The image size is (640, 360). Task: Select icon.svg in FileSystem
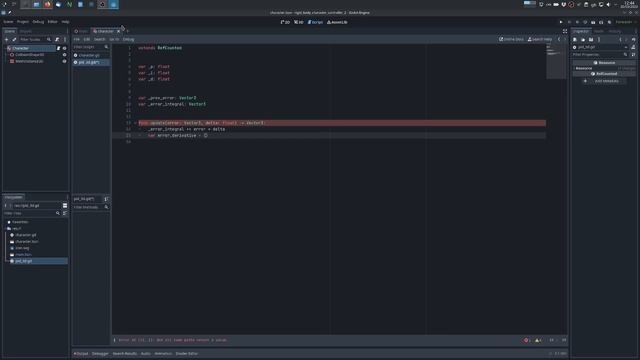pos(22,248)
